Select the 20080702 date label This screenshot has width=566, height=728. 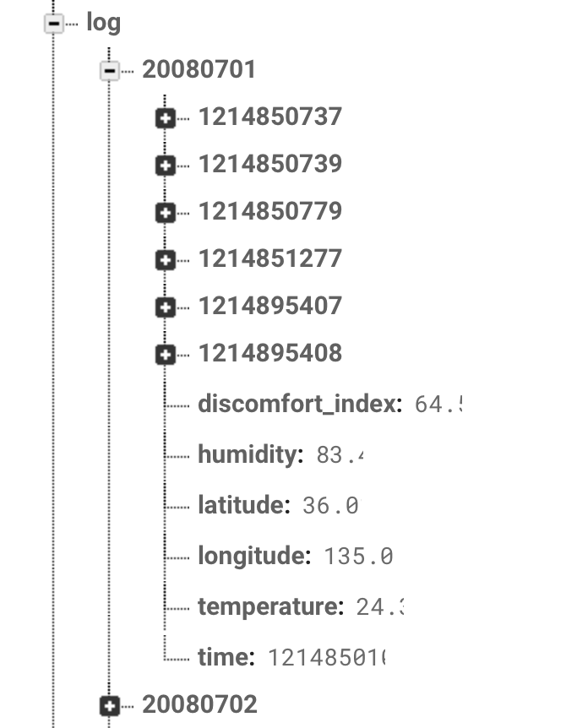(x=199, y=703)
